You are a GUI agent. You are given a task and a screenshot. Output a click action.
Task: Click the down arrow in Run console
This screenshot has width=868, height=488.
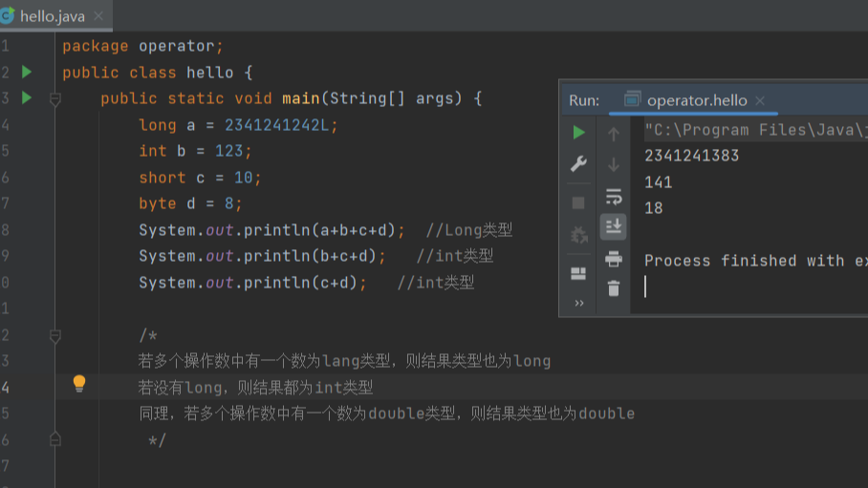tap(614, 164)
